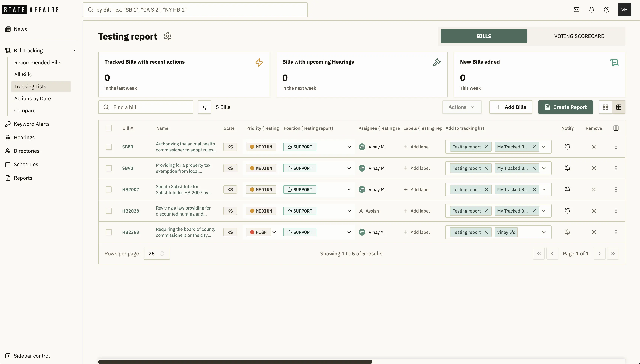Switch to the Bills tab
640x364 pixels.
tap(484, 36)
